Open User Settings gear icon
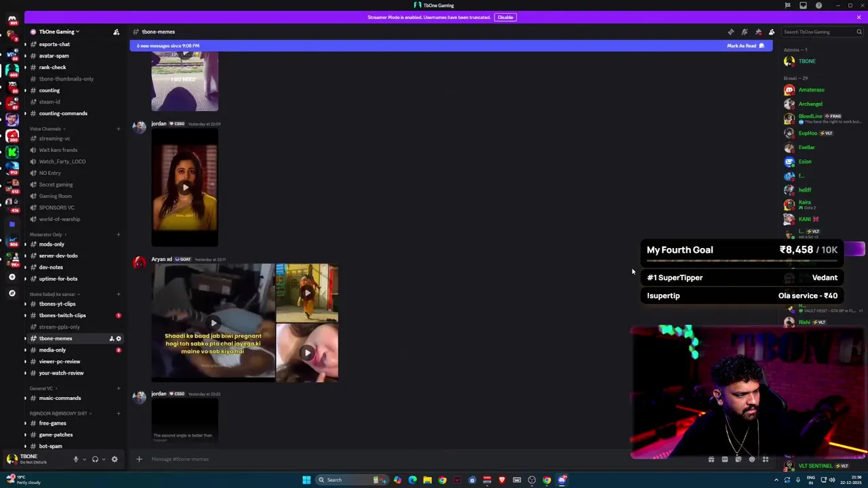This screenshot has width=868, height=488. (115, 459)
